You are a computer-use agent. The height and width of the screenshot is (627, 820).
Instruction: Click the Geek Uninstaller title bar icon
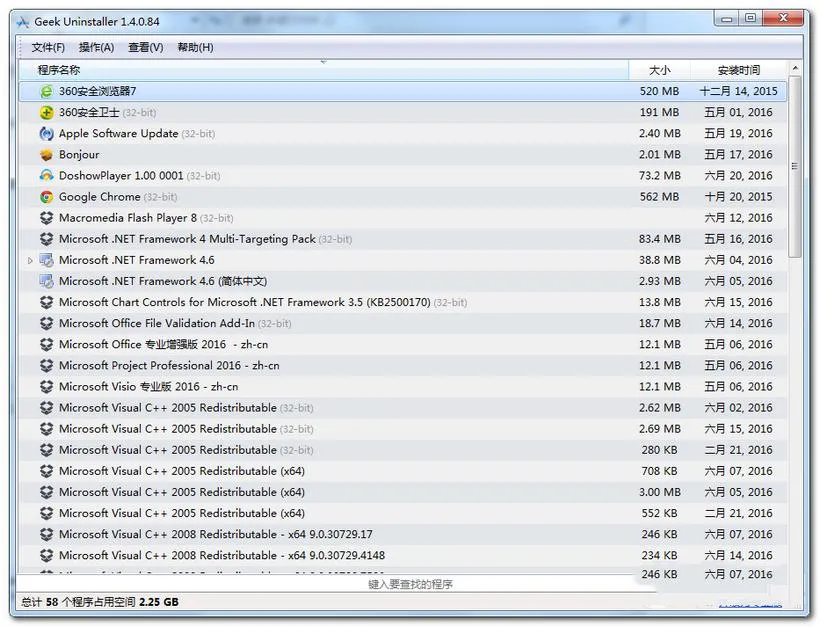click(x=23, y=22)
